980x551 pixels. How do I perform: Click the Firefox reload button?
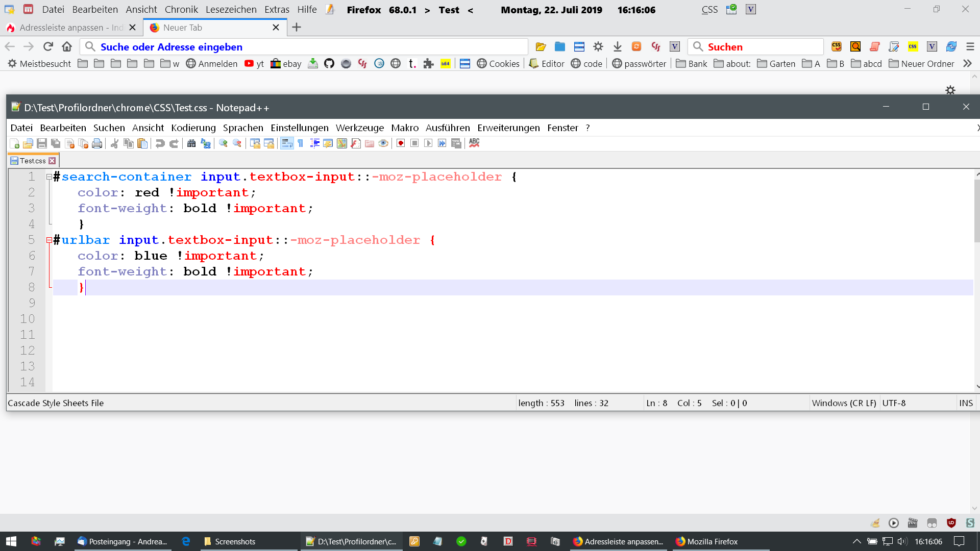(x=48, y=47)
